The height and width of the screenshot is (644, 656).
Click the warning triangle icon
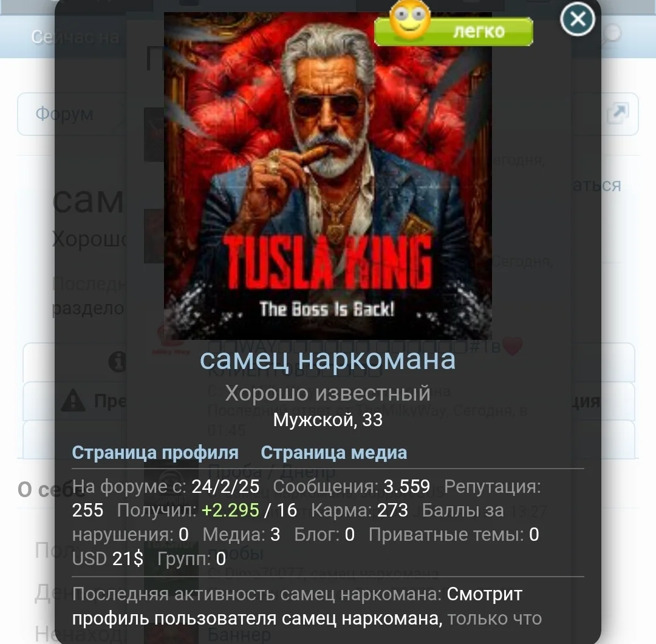(x=73, y=400)
